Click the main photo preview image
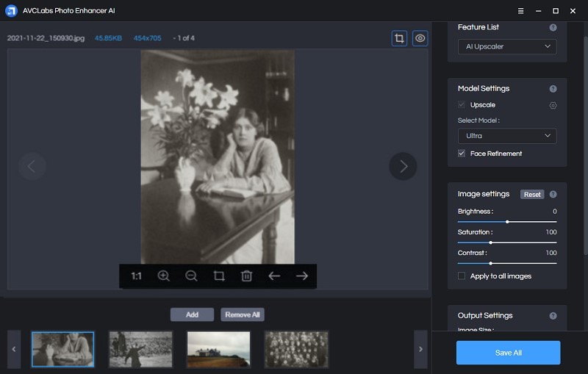The width and height of the screenshot is (588, 374). click(218, 157)
